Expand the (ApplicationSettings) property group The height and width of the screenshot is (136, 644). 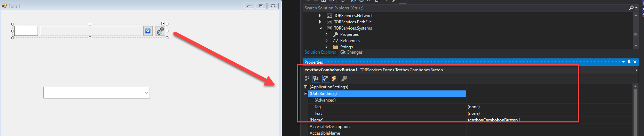(x=306, y=87)
